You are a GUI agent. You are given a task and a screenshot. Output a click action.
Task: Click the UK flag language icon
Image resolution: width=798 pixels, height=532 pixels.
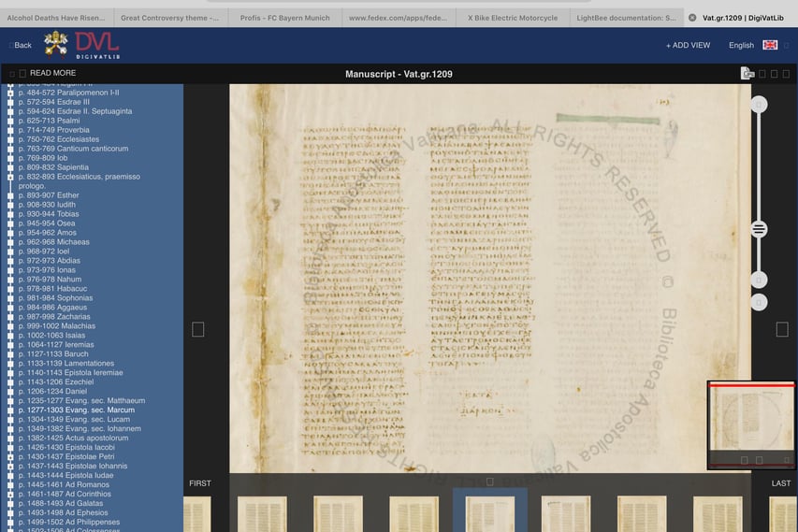[770, 45]
